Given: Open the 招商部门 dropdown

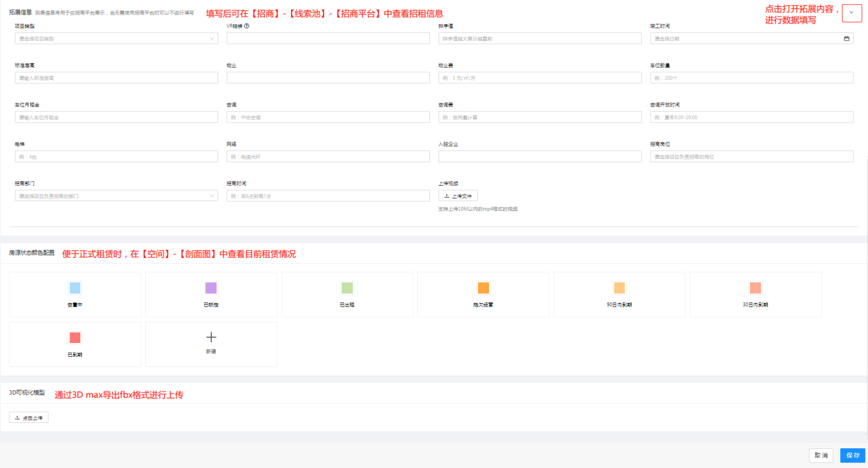Looking at the screenshot, I should tap(116, 196).
